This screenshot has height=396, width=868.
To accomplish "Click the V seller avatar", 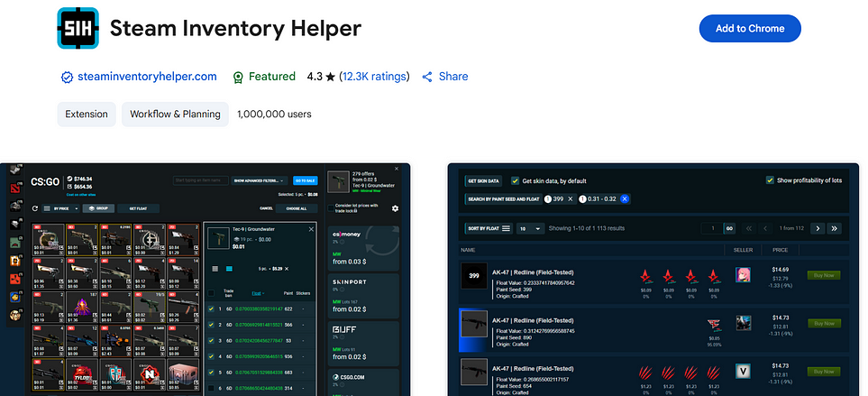I will pyautogui.click(x=743, y=371).
